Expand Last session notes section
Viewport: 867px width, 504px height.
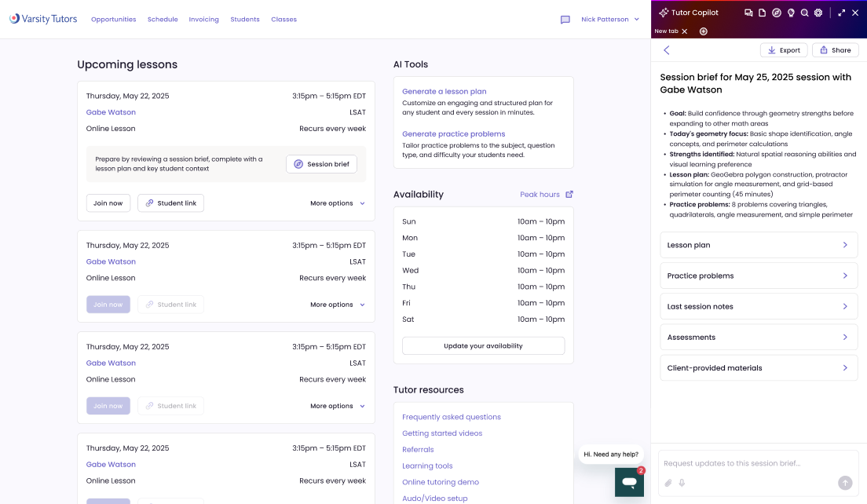point(758,306)
